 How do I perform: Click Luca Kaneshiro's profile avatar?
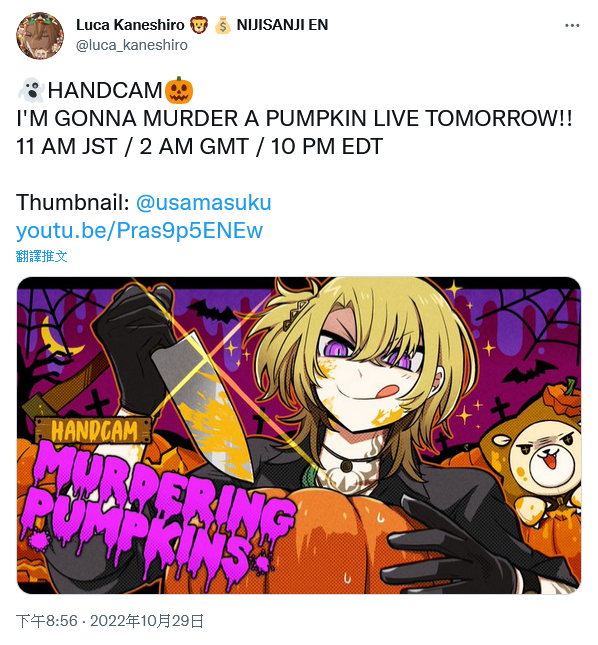pos(40,35)
